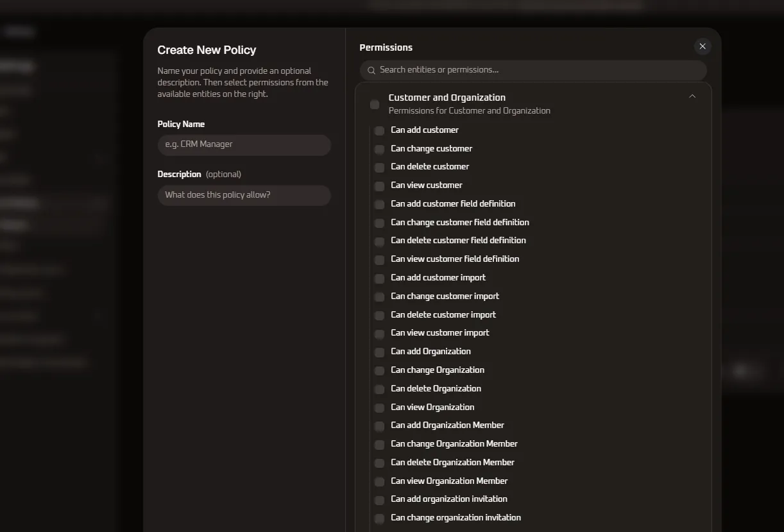Click the search magnifier icon in Permissions
784x532 pixels.
tap(371, 70)
